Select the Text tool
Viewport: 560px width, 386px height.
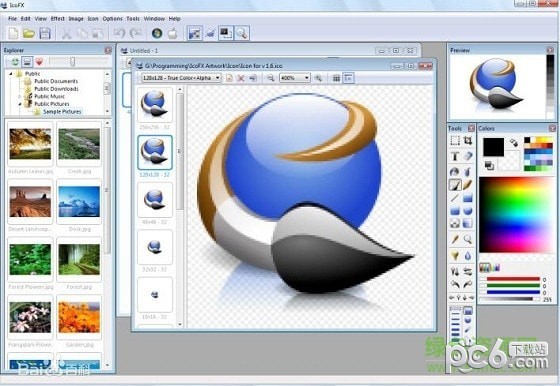click(x=455, y=156)
